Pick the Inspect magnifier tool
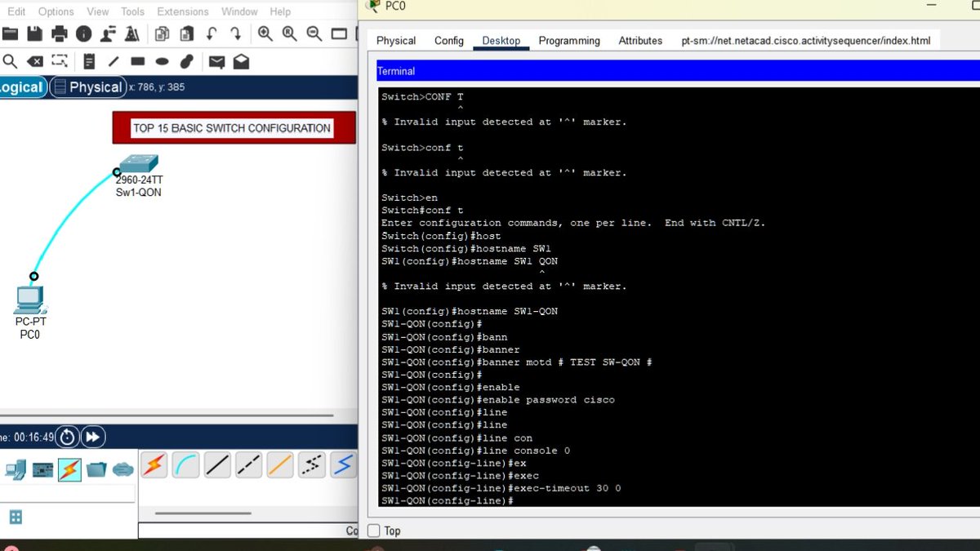The width and height of the screenshot is (980, 551). pyautogui.click(x=10, y=61)
